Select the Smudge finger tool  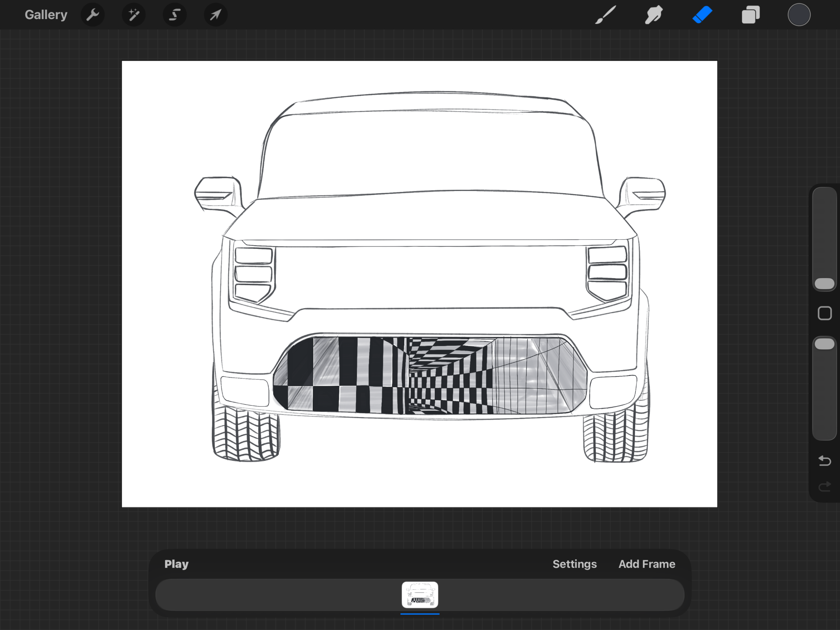coord(654,15)
